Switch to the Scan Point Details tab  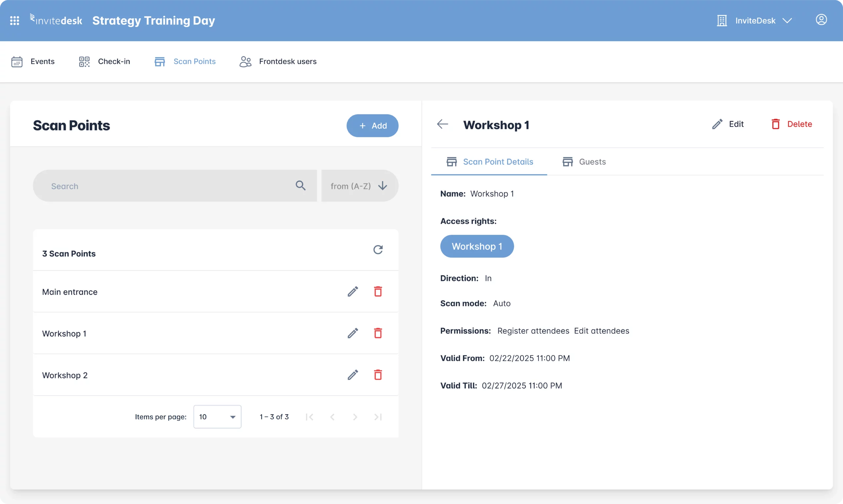[489, 162]
